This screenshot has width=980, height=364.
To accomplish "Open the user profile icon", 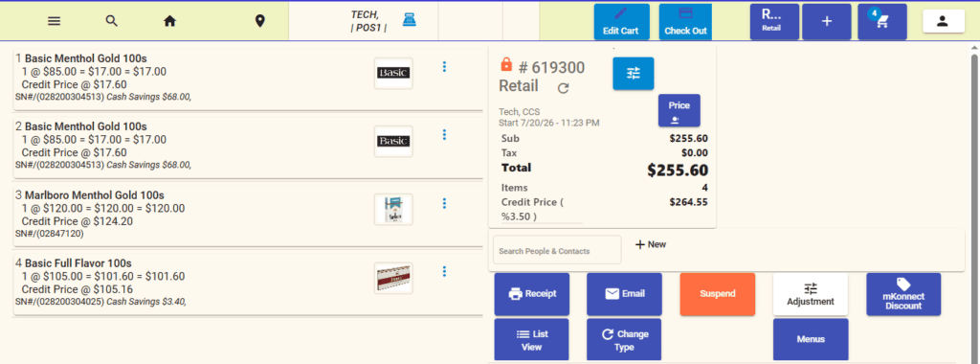I will (x=943, y=21).
